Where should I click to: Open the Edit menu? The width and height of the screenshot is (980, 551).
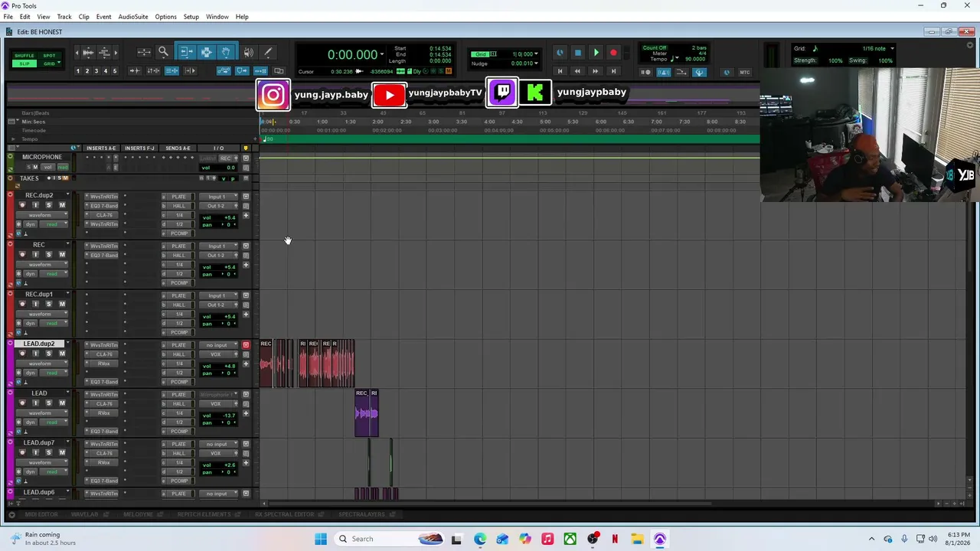tap(24, 17)
